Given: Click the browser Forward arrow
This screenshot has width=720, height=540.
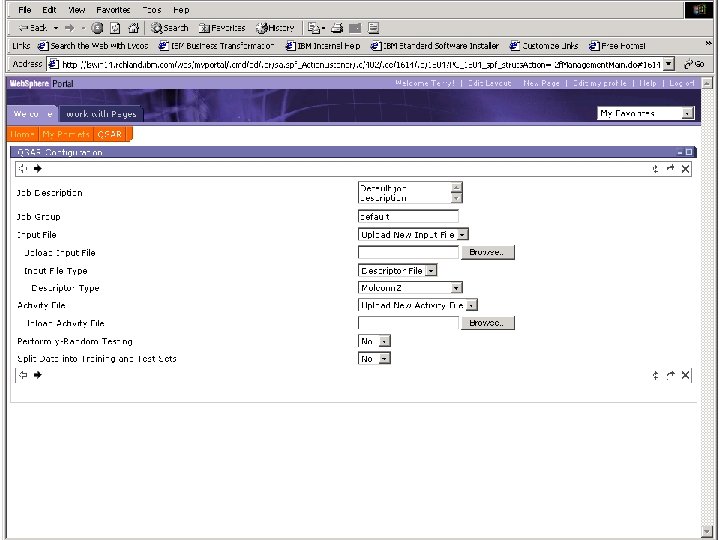Looking at the screenshot, I should tap(69, 28).
